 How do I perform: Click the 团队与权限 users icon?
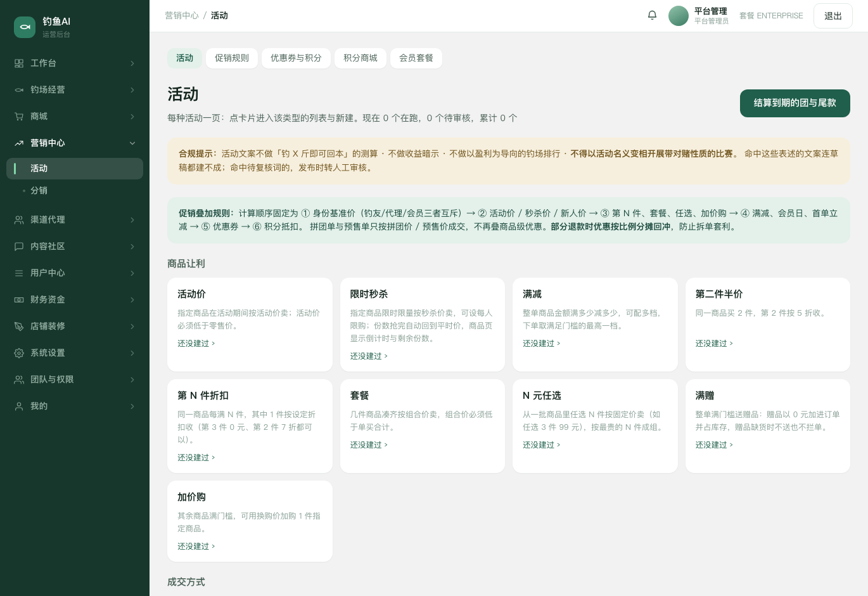coord(19,380)
